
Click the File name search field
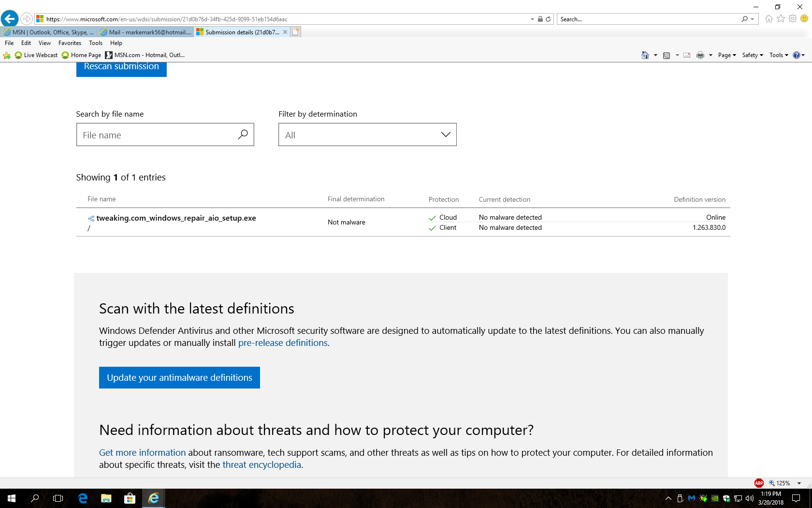pos(157,135)
